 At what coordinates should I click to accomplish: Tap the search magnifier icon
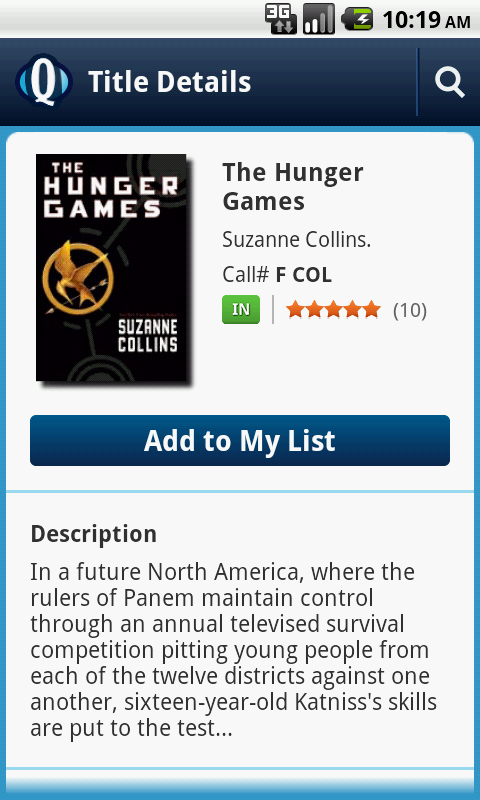(449, 83)
